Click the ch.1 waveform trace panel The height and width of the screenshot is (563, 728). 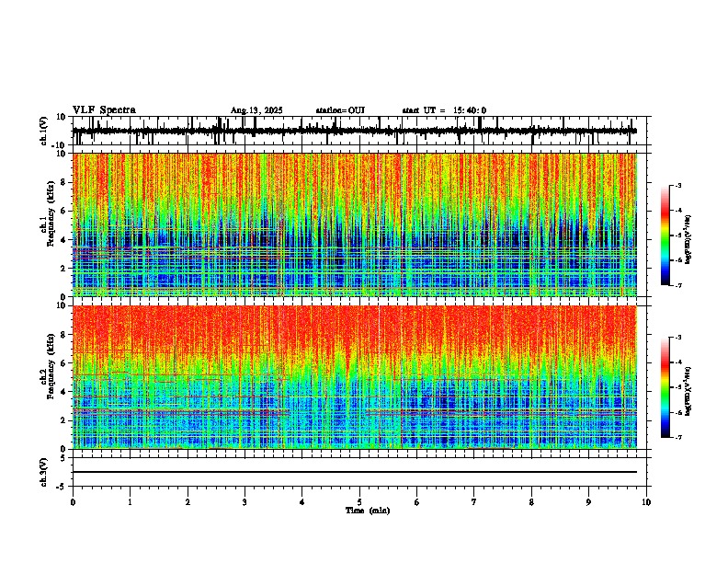click(x=359, y=131)
